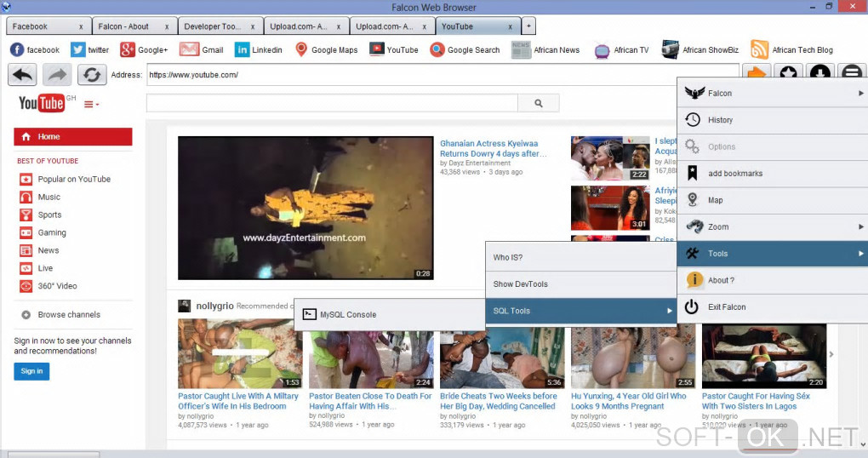Open the Google Maps pin icon

tap(301, 50)
